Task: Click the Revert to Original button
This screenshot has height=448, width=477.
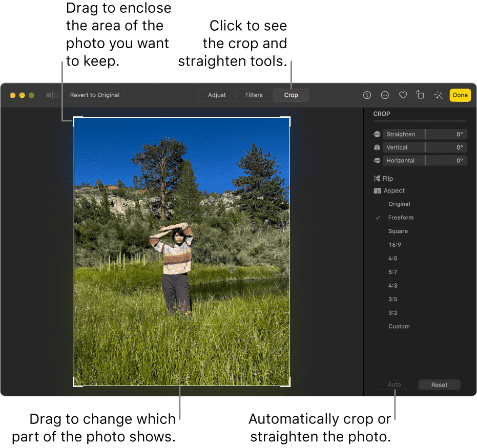Action: coord(94,95)
